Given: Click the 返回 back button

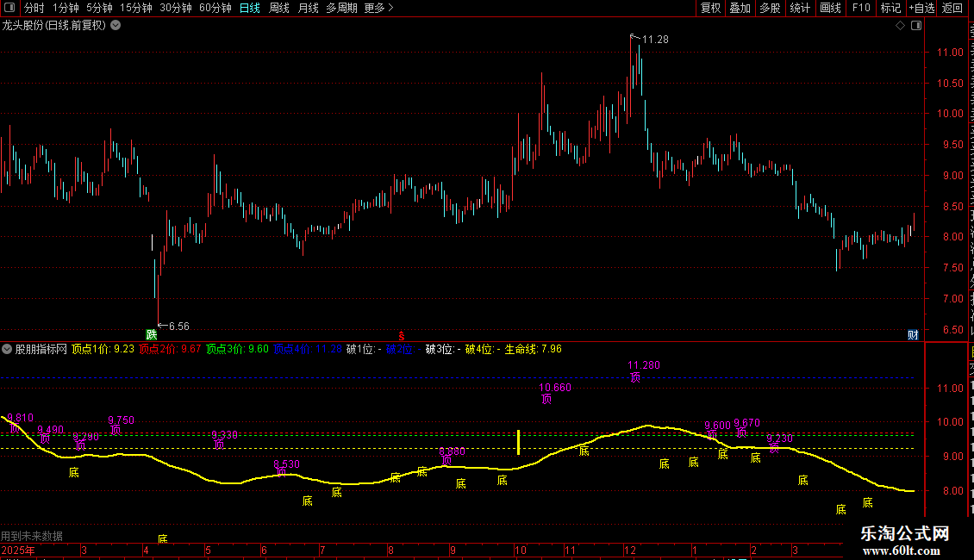Looking at the screenshot, I should (x=952, y=8).
